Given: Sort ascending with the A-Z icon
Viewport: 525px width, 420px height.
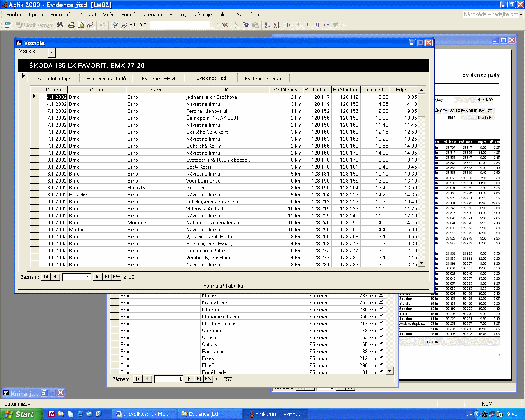Looking at the screenshot, I should pyautogui.click(x=267, y=25).
